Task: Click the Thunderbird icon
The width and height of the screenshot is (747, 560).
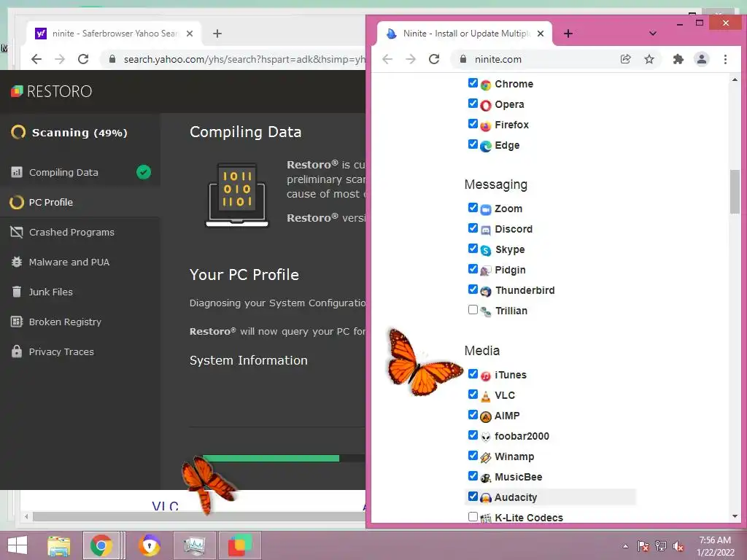Action: pyautogui.click(x=485, y=292)
